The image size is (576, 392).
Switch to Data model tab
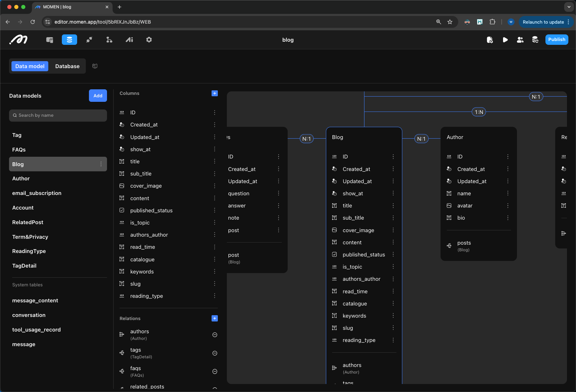pos(30,66)
